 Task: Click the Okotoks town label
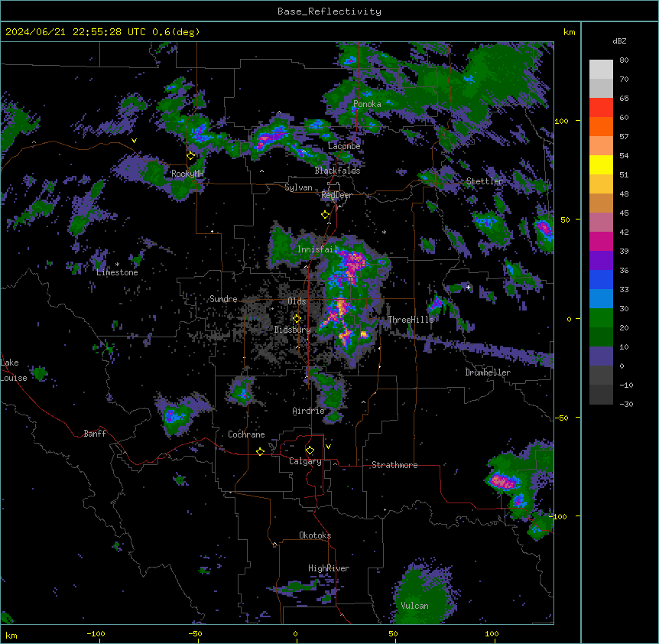click(315, 535)
